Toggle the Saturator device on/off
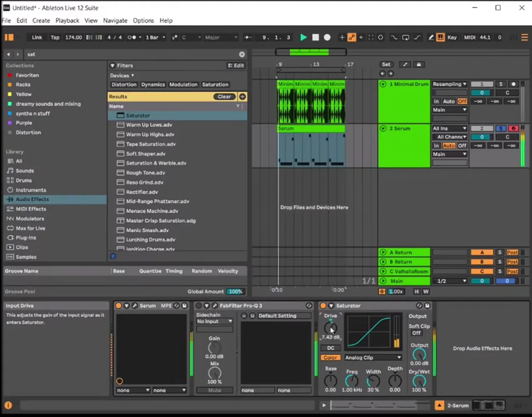Screen dimensions: 532x417 323,306
